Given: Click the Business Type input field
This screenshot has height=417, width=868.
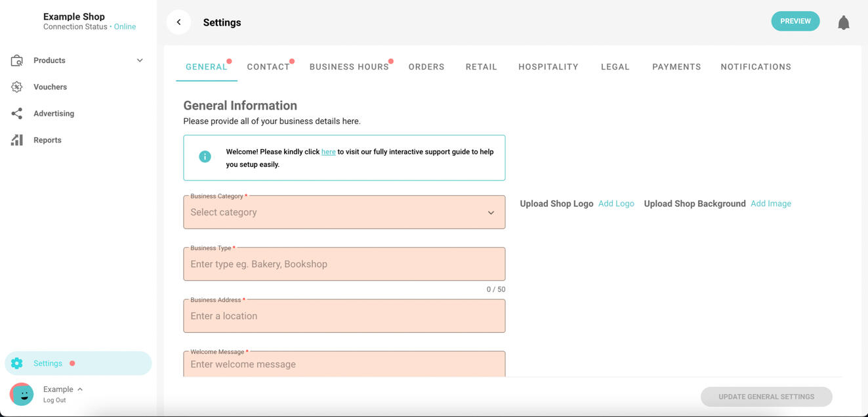Looking at the screenshot, I should coord(344,265).
